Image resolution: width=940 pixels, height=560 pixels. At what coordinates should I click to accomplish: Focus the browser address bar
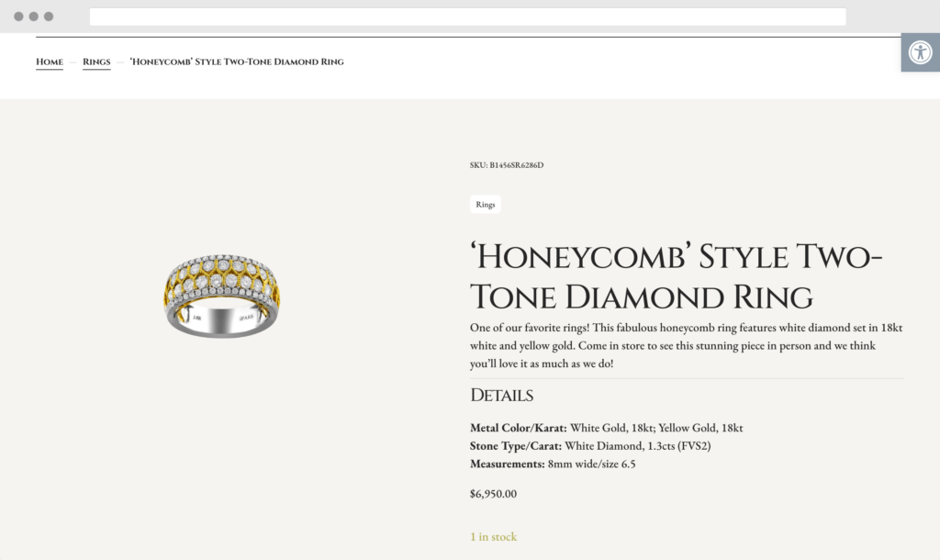467,17
